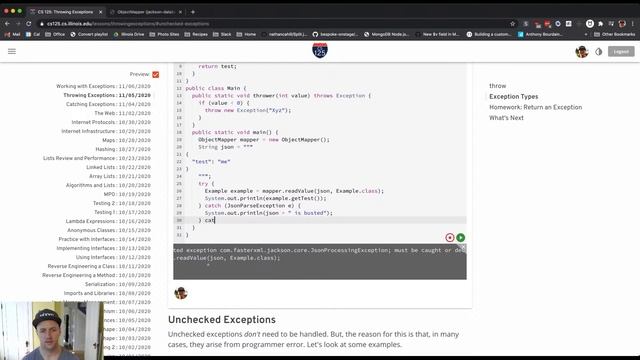Open the Anthony Bourdain bookmark
This screenshot has height=360, width=640.
point(541,34)
